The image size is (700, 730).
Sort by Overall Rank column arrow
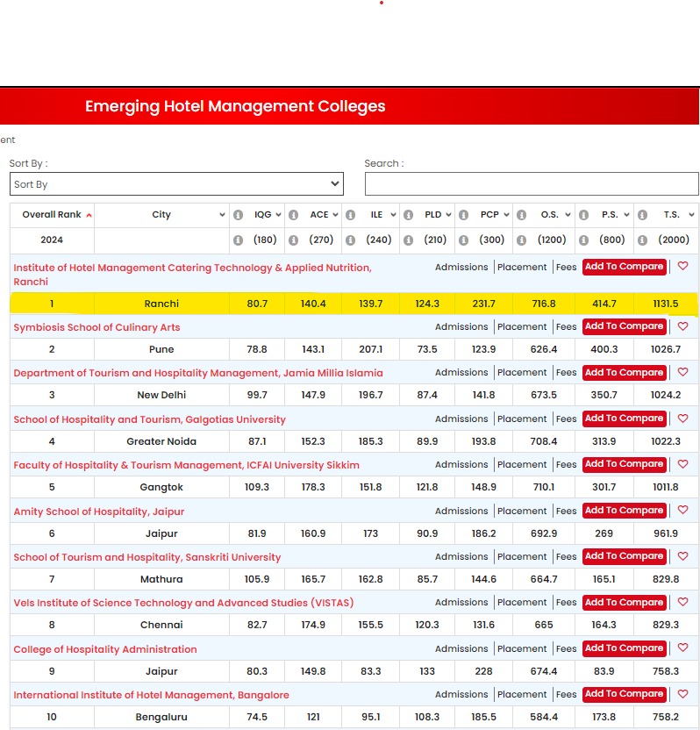tap(89, 215)
